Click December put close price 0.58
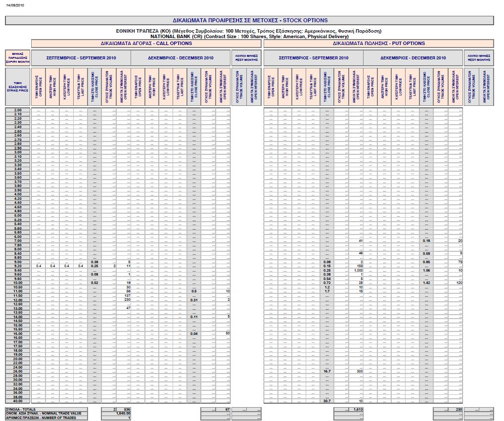This screenshot has height=421, width=504. [426, 253]
